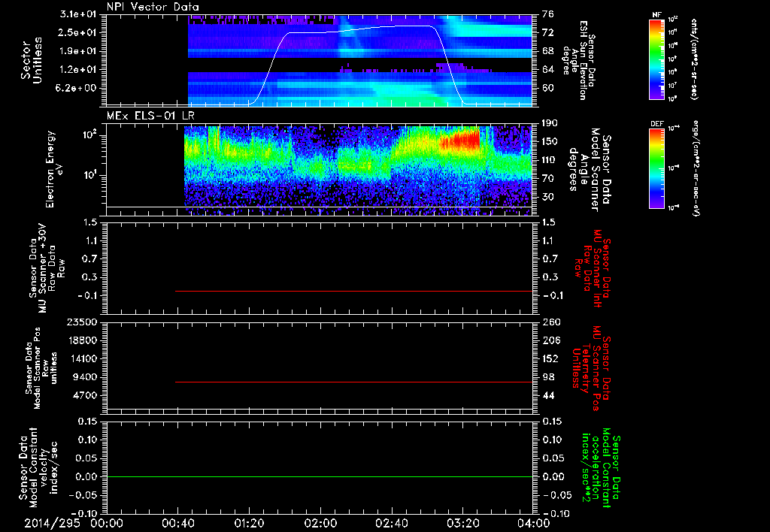Click the 'Model Scanner Angle degrees' axis label
770x532 pixels.
[x=590, y=169]
